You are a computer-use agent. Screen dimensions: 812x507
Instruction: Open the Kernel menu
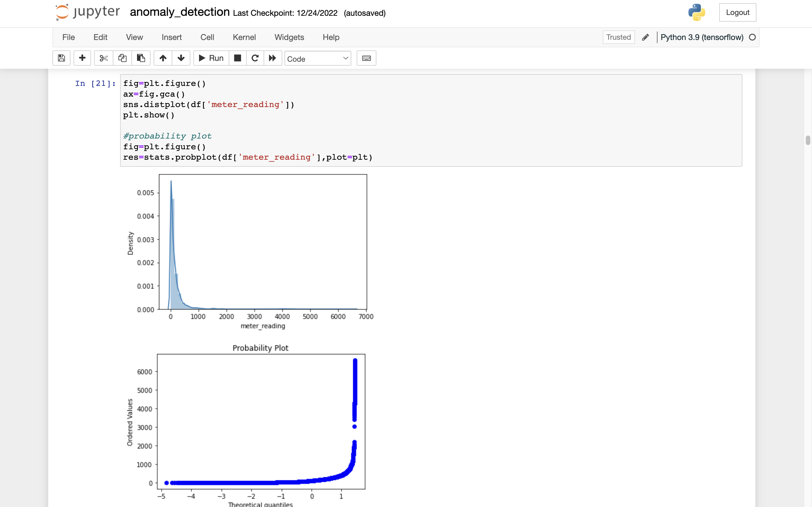[244, 37]
